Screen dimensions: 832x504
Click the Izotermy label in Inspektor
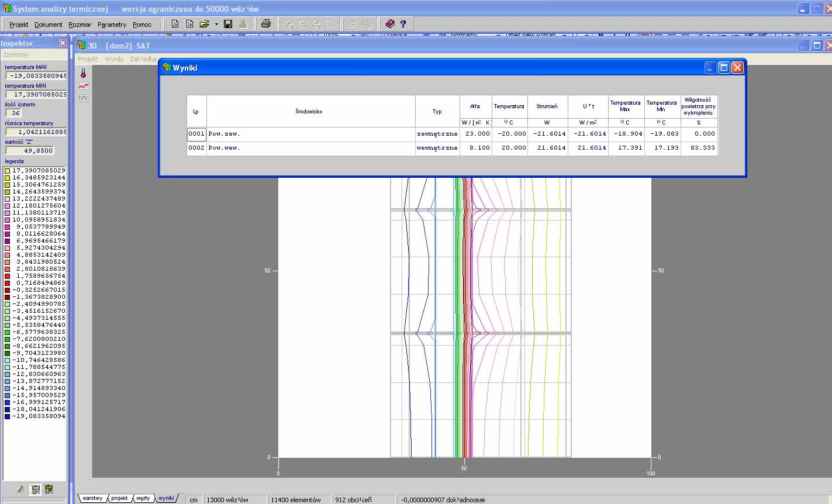(x=16, y=54)
